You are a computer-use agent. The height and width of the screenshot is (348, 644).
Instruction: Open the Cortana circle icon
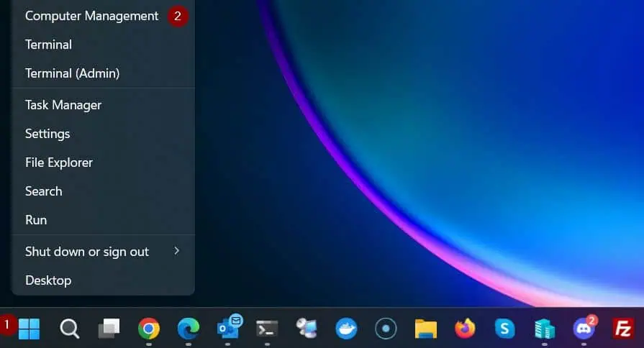[386, 329]
